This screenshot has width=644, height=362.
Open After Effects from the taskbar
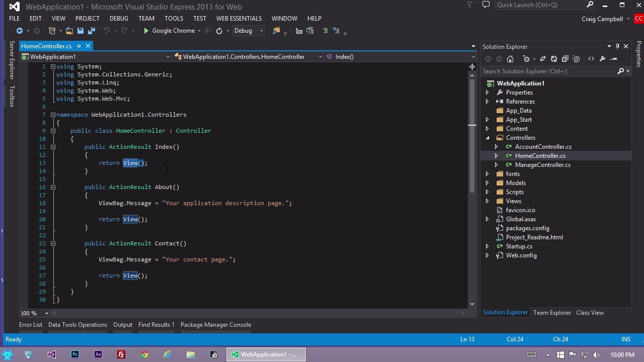click(98, 354)
